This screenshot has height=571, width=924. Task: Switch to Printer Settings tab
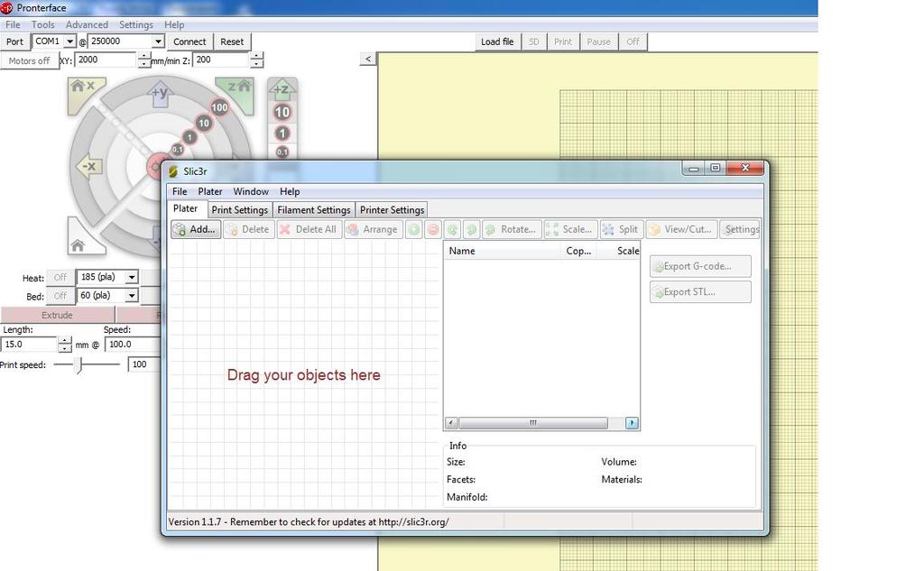pyautogui.click(x=392, y=210)
